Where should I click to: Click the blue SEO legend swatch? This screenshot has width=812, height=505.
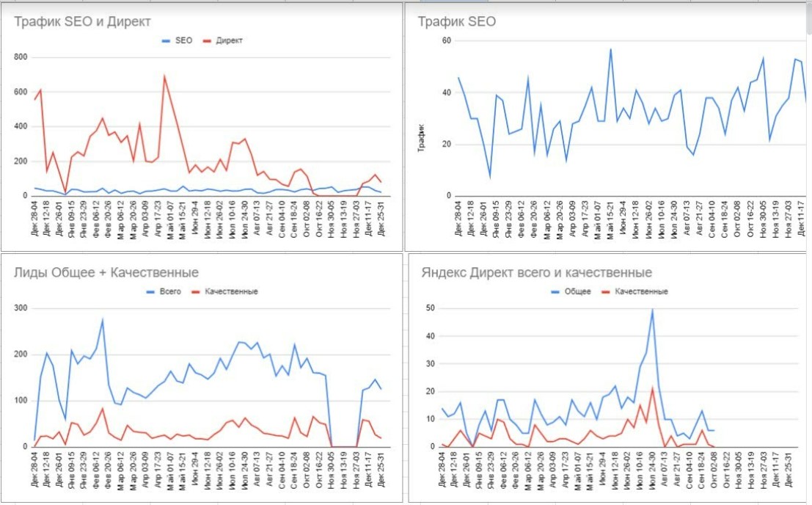(x=167, y=41)
